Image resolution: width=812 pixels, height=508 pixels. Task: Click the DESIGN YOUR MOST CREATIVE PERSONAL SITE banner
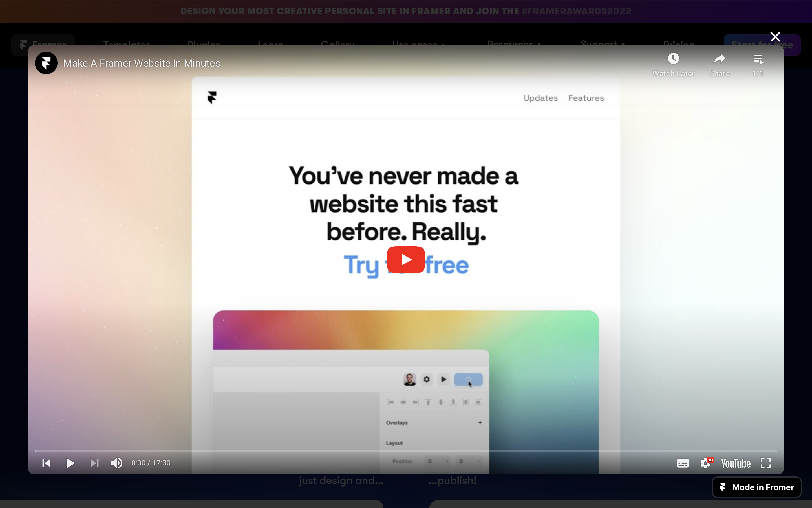pyautogui.click(x=406, y=11)
